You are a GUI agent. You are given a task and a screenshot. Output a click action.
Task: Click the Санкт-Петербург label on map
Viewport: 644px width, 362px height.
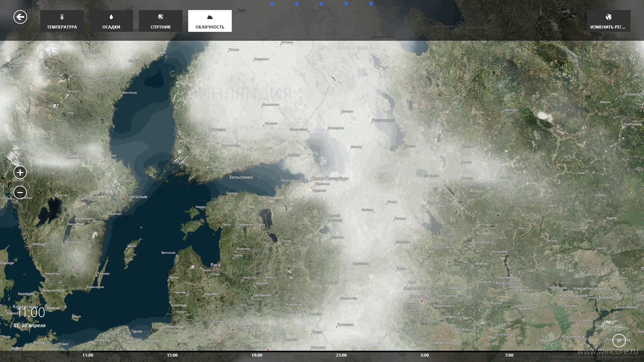click(x=330, y=179)
